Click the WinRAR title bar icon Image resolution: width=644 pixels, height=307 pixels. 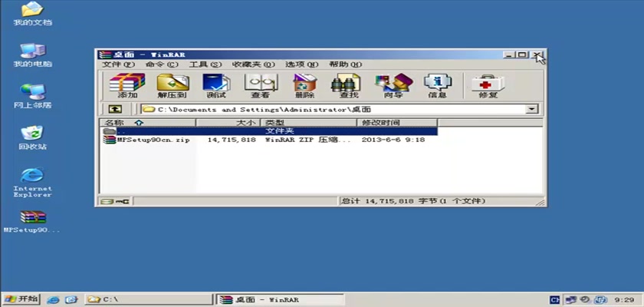105,54
